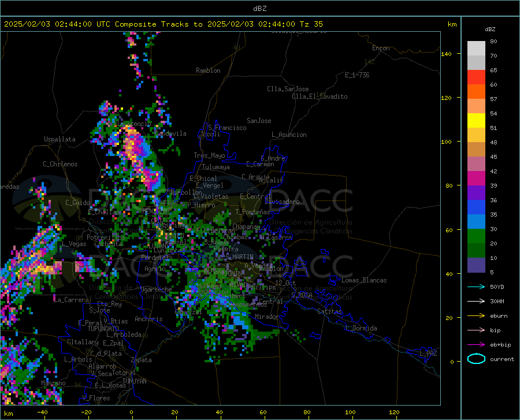
Task: Click the 'Tulumaya' map label
Action: pos(216,167)
